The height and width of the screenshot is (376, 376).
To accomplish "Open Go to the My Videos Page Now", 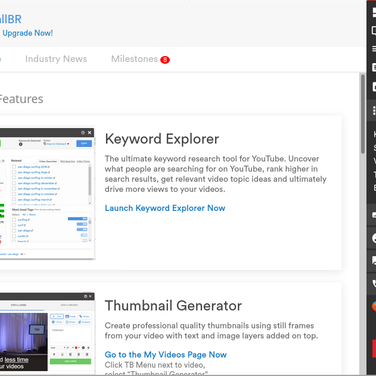I will [x=166, y=355].
